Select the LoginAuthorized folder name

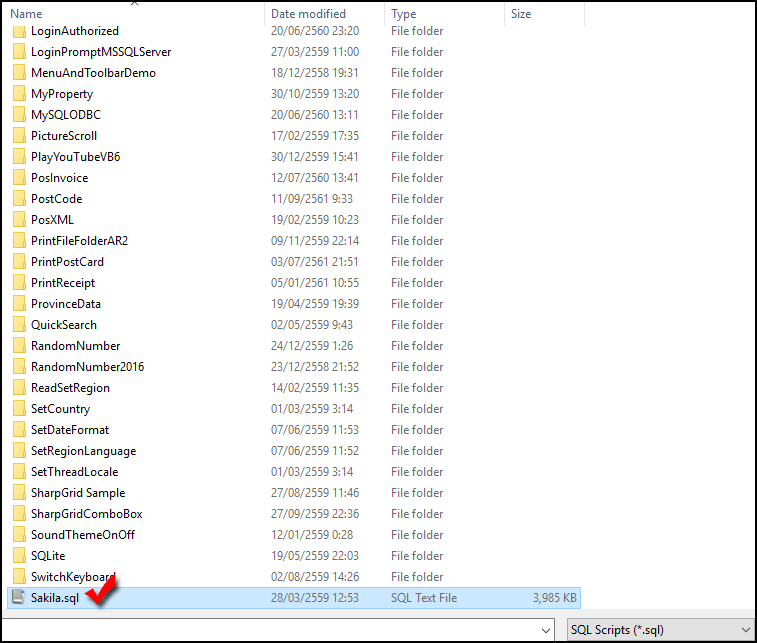coord(75,31)
